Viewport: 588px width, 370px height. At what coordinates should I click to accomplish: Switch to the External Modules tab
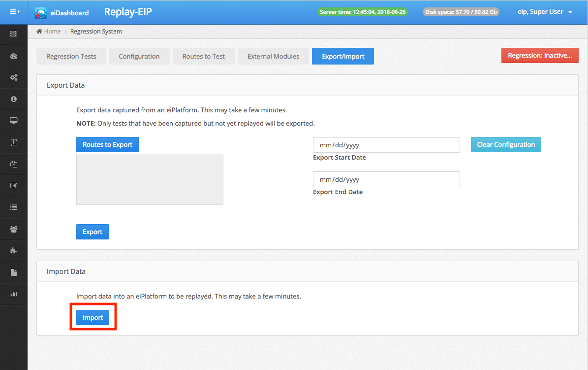coord(274,56)
